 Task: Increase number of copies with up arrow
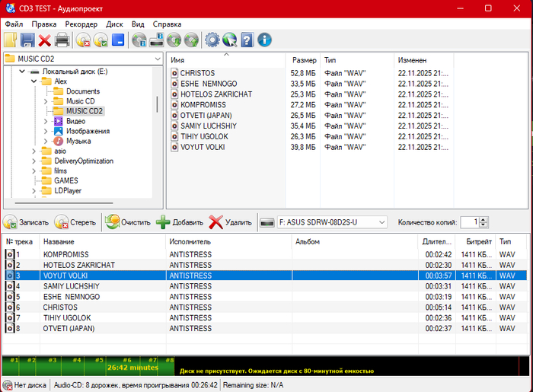[484, 218]
